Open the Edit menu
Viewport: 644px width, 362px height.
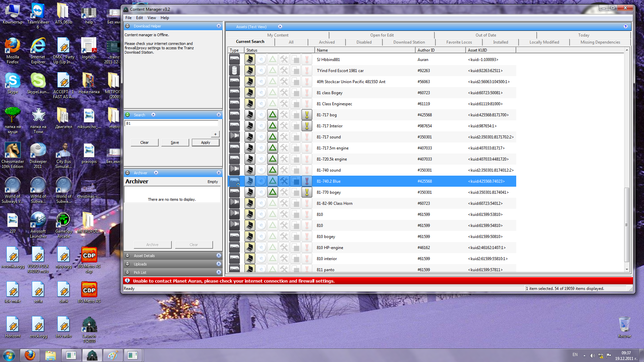pyautogui.click(x=140, y=18)
